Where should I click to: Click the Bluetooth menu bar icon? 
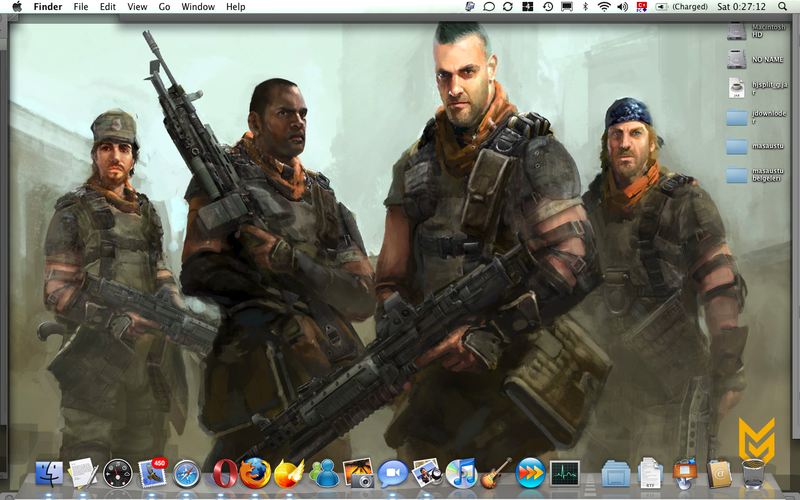point(586,7)
